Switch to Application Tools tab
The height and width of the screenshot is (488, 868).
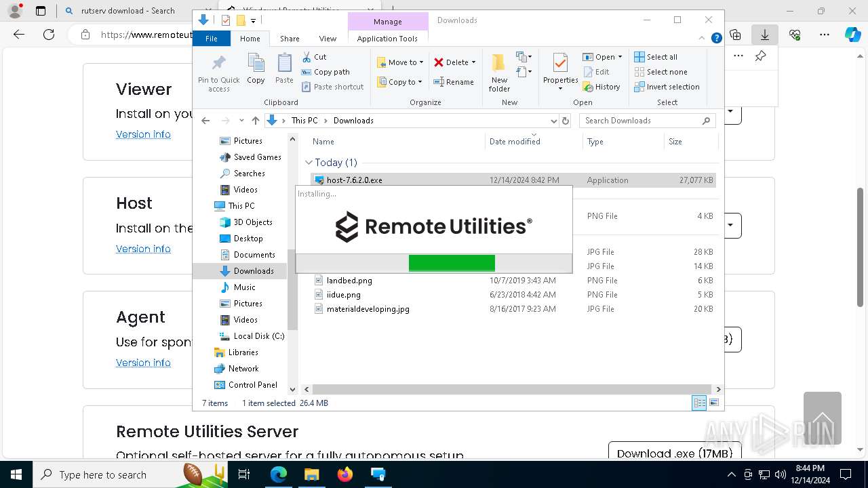[387, 39]
